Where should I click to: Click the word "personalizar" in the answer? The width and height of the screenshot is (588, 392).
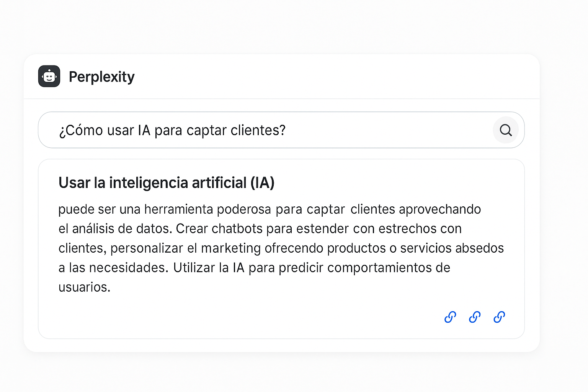147,248
